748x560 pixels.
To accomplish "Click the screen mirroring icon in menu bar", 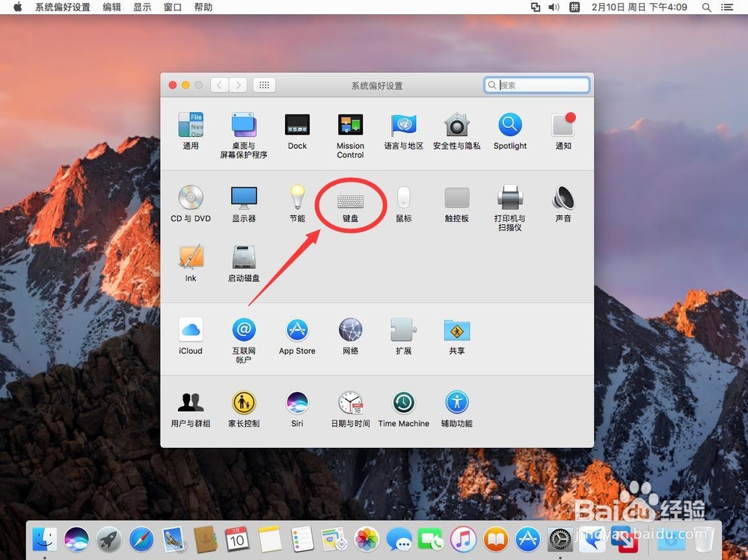I will pos(536,7).
